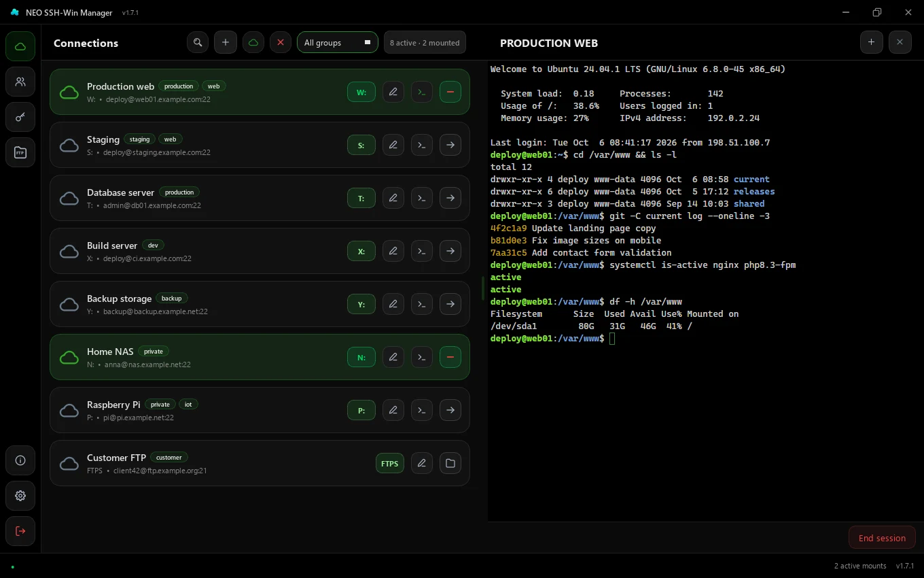Open the users sidebar section
The height and width of the screenshot is (578, 924).
pos(20,82)
